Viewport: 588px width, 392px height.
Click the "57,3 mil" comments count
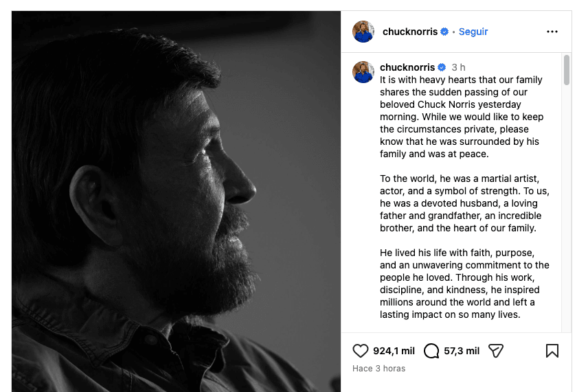click(462, 351)
